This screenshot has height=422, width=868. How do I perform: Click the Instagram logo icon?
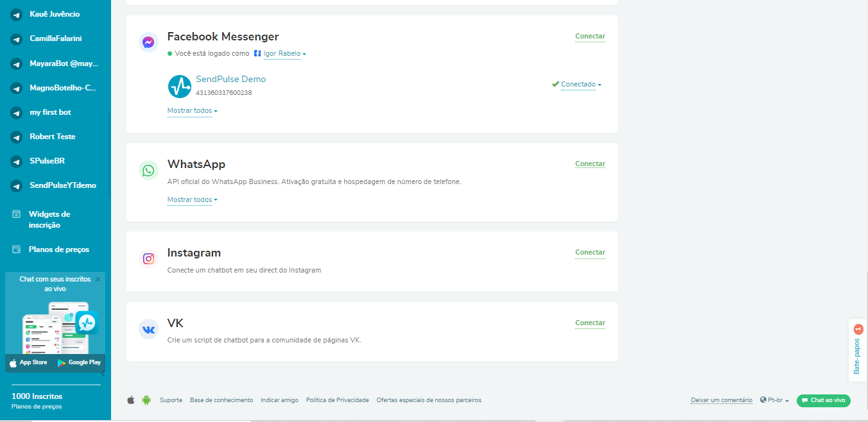(x=148, y=258)
